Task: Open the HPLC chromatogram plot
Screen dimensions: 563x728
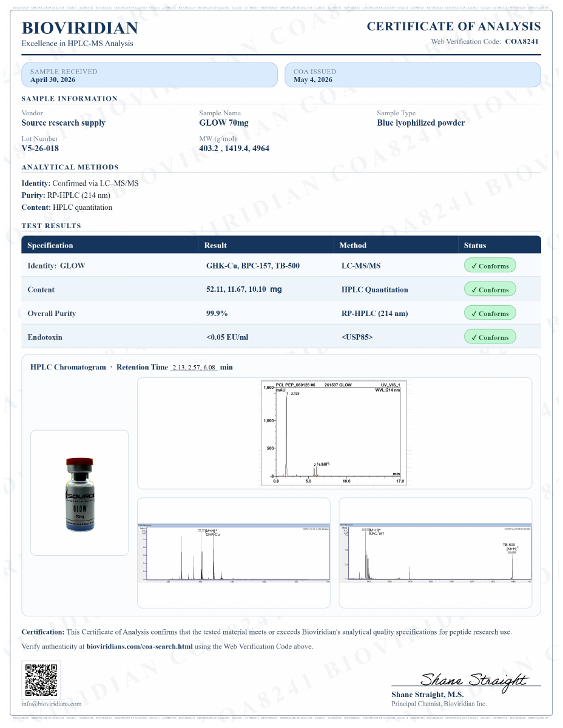Action: (334, 433)
